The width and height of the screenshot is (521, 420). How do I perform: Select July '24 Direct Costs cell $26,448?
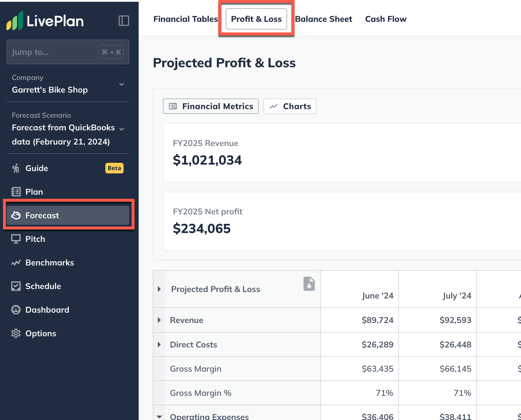[438, 344]
